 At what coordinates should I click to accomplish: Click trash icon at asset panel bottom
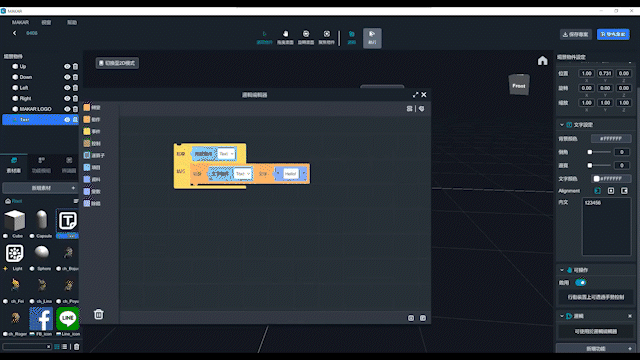point(76,347)
